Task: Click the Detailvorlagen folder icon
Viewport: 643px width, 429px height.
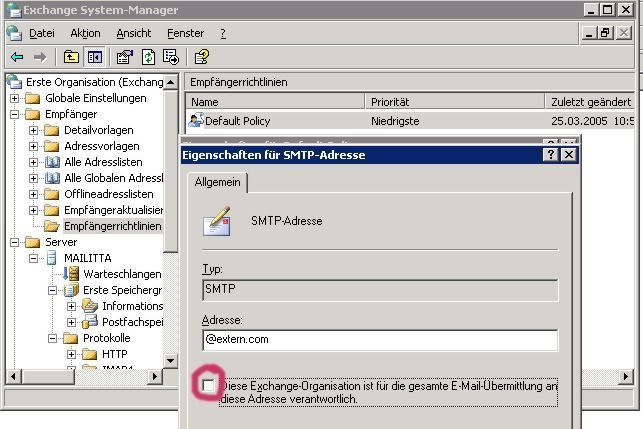Action: pos(52,130)
